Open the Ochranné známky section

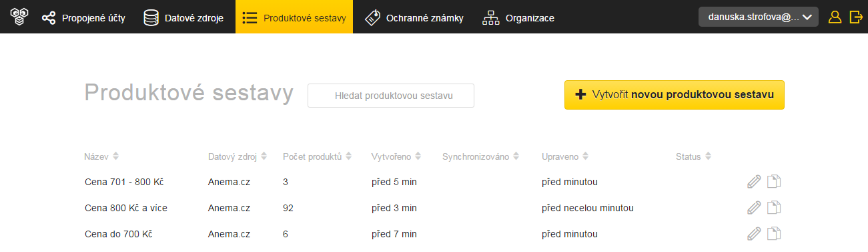[414, 18]
